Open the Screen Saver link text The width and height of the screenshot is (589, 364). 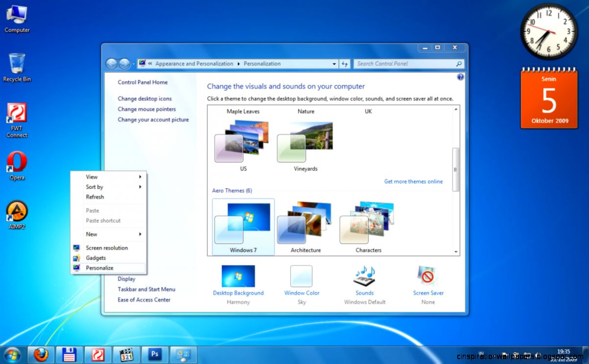428,293
